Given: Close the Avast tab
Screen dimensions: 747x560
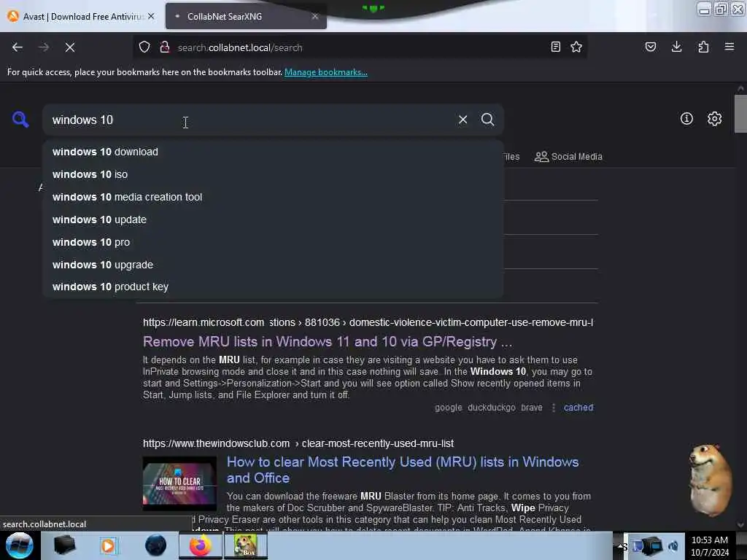Looking at the screenshot, I should 151,16.
